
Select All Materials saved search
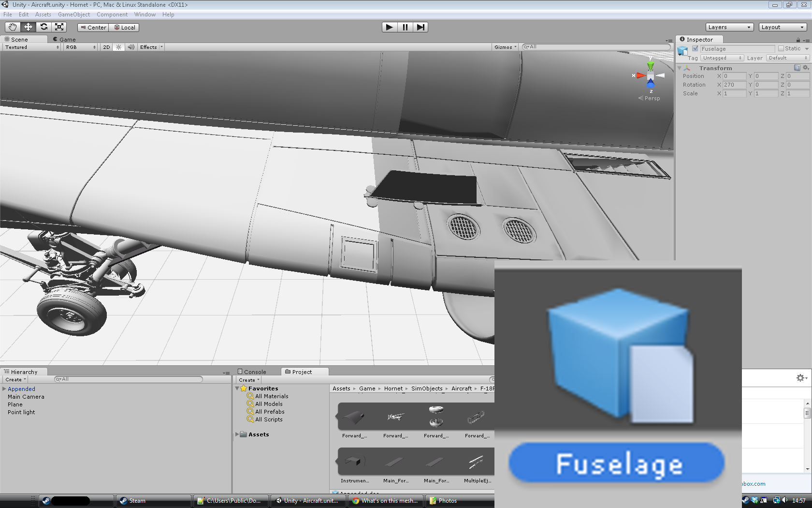(x=267, y=396)
